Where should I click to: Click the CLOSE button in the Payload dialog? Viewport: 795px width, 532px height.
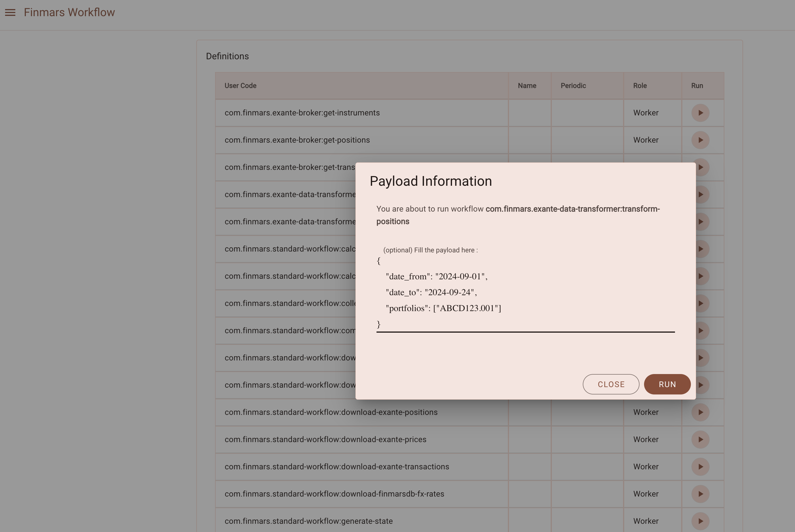(611, 384)
